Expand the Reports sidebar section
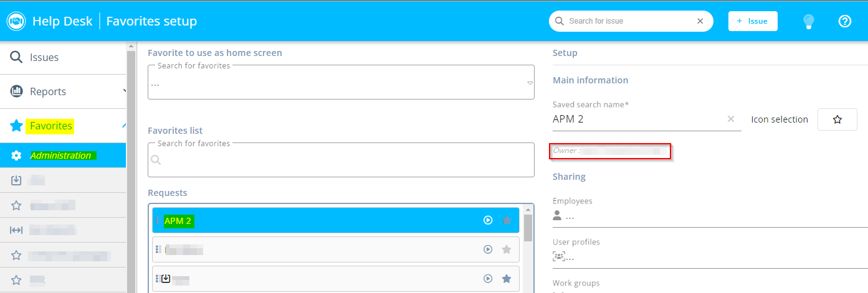Viewport: 868px width, 293px height. 125,91
